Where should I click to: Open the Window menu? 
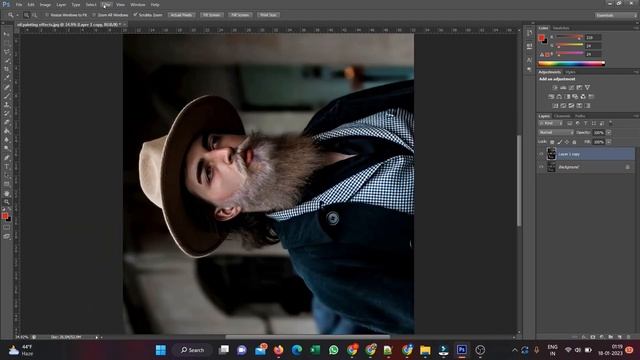tap(138, 4)
